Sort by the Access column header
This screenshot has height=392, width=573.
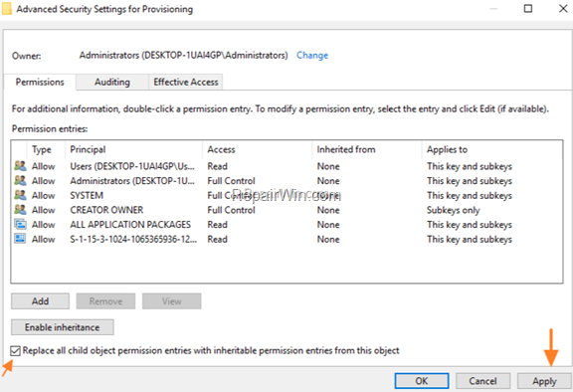tap(258, 150)
